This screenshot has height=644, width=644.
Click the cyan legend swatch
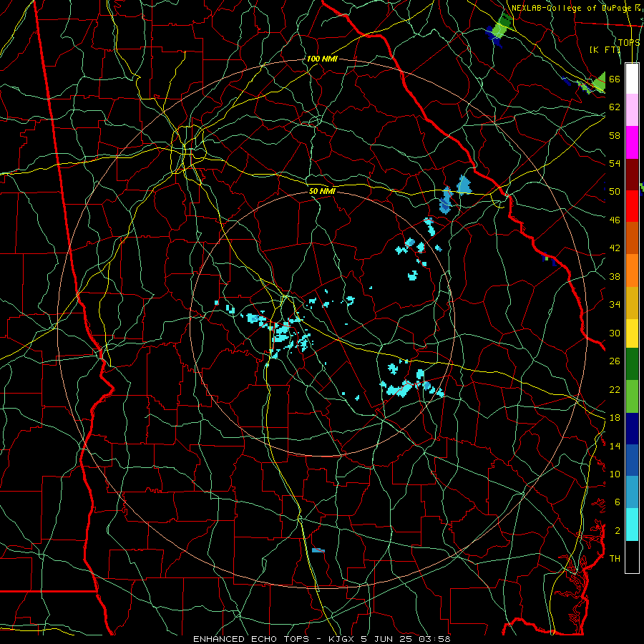[632, 525]
